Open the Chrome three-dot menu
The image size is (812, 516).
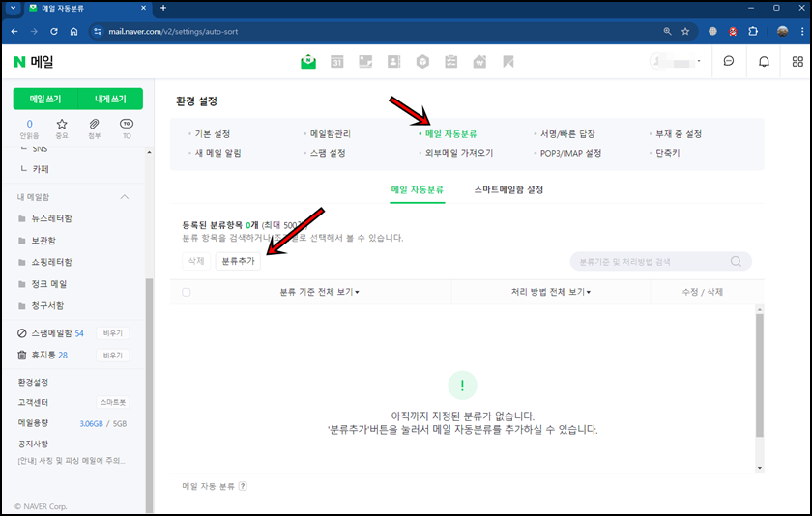tap(802, 32)
